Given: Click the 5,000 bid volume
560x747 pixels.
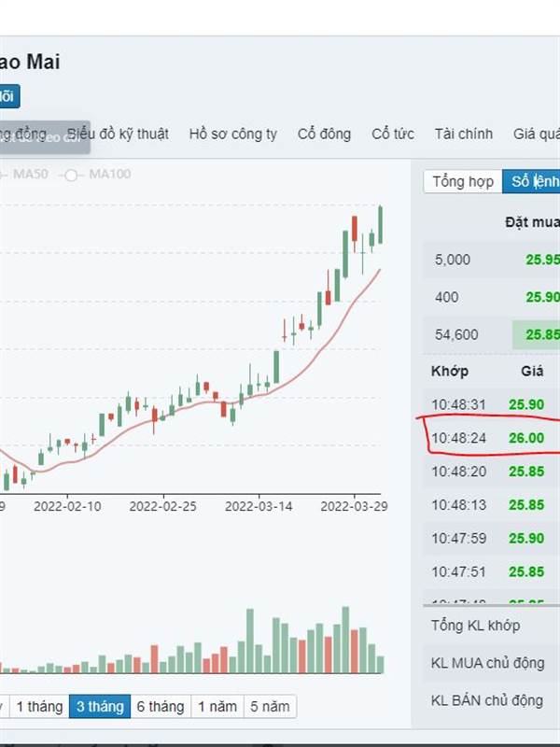Looking at the screenshot, I should [453, 260].
